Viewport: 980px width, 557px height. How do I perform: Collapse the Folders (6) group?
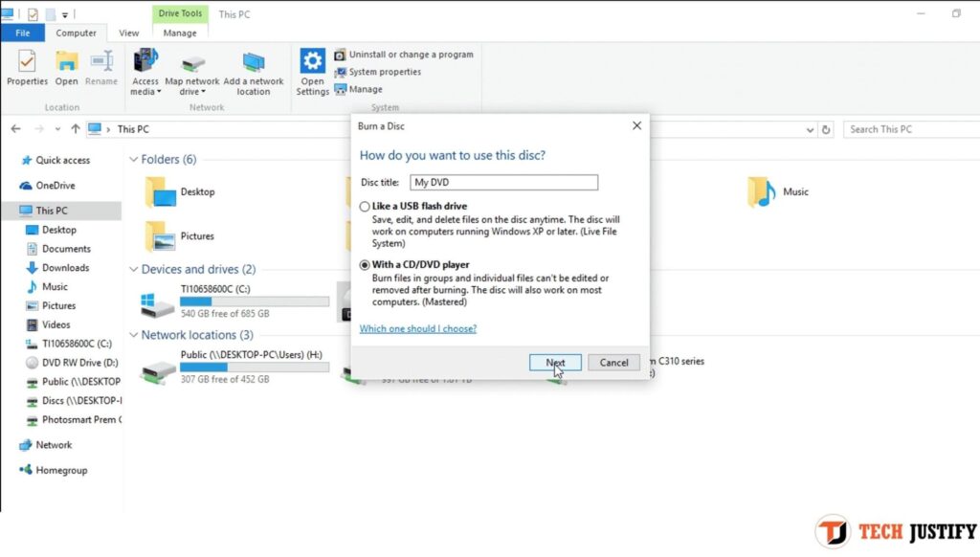(x=133, y=160)
